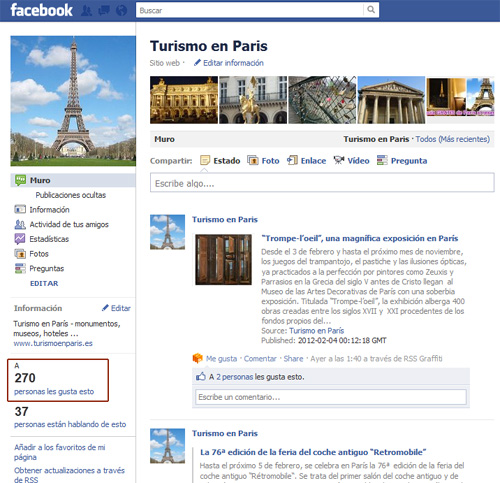Click Obtener actualizaciones a través de RSS

[x=69, y=475]
